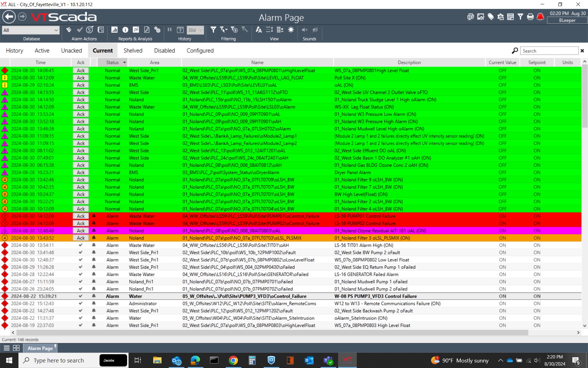Click the sun-shaped View icon
The width and height of the screenshot is (588, 368).
291,30
